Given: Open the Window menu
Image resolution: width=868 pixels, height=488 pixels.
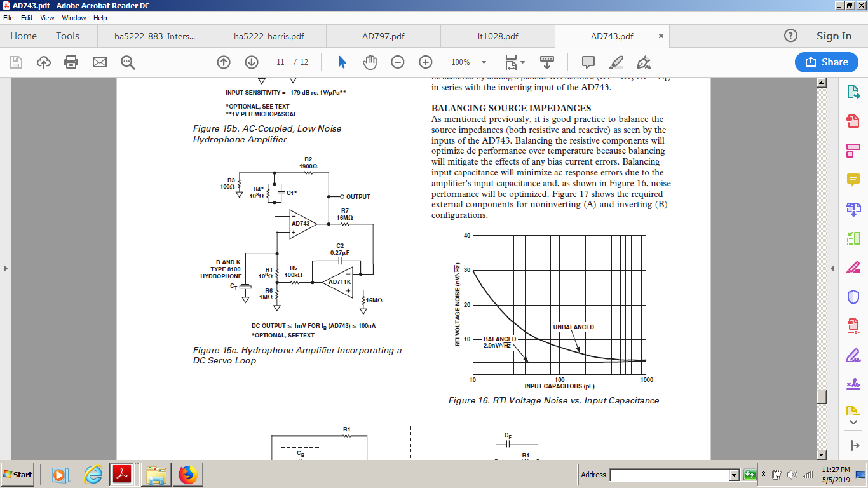Looking at the screenshot, I should coord(74,18).
